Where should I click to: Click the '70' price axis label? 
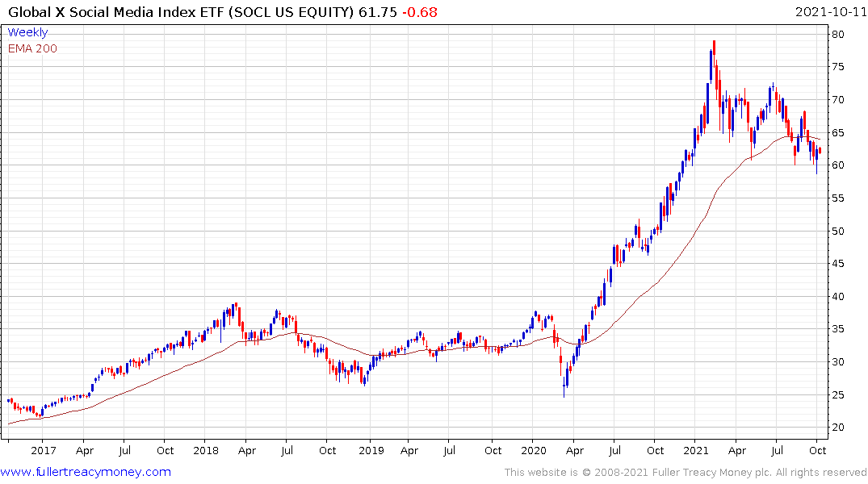pyautogui.click(x=837, y=99)
